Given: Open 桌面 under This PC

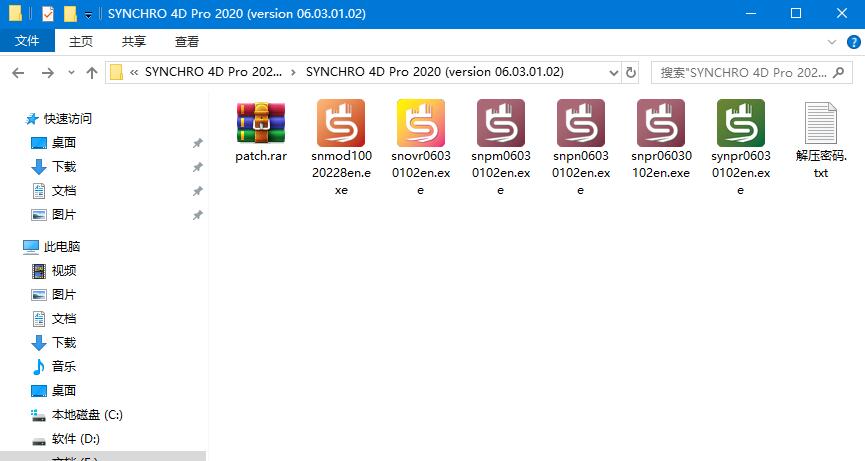Looking at the screenshot, I should tap(63, 390).
